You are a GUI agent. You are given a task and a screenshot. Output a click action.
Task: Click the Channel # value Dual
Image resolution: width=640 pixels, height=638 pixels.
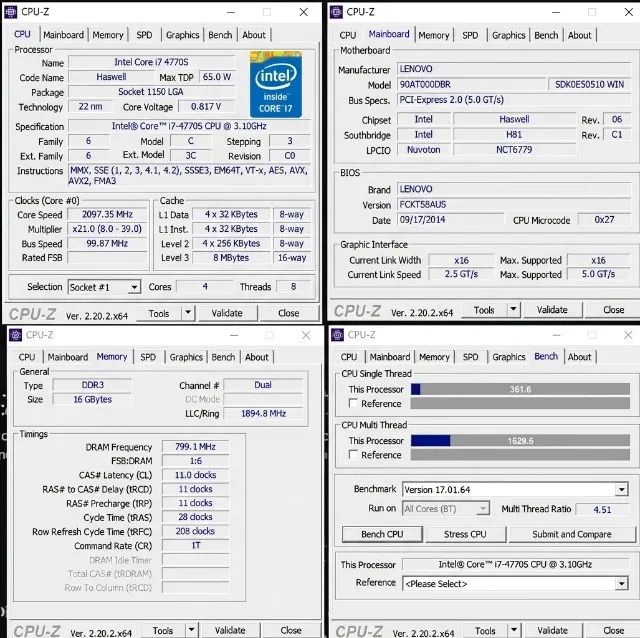coord(263,385)
